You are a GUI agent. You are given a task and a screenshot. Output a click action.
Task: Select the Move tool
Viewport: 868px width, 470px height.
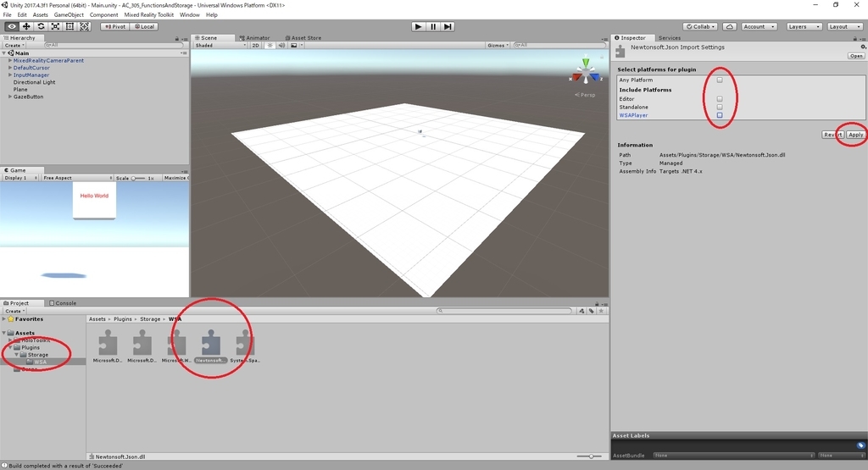[26, 26]
